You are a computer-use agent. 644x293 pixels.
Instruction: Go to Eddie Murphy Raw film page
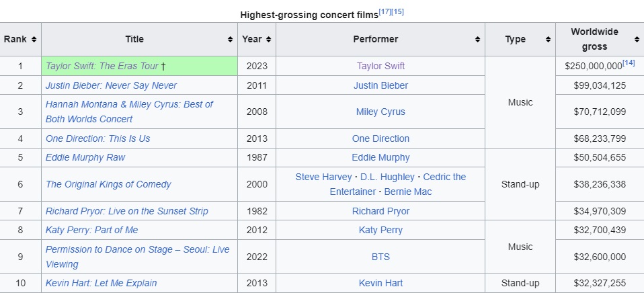[x=85, y=157]
